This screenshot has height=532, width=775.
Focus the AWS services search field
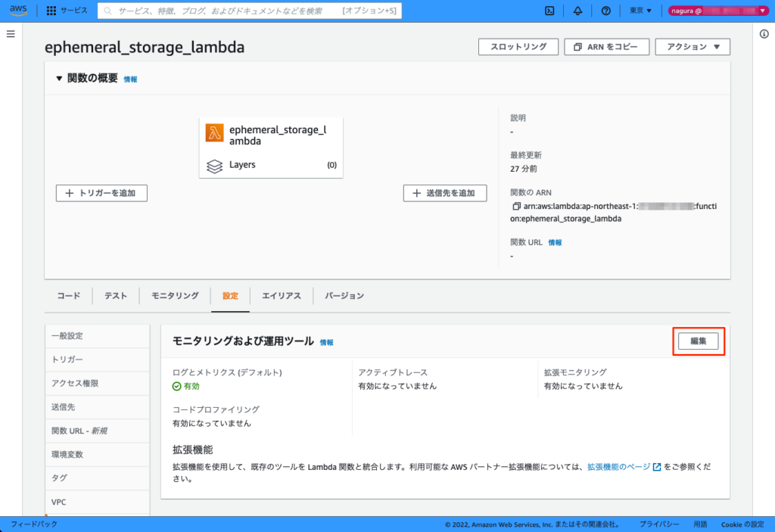pos(250,11)
